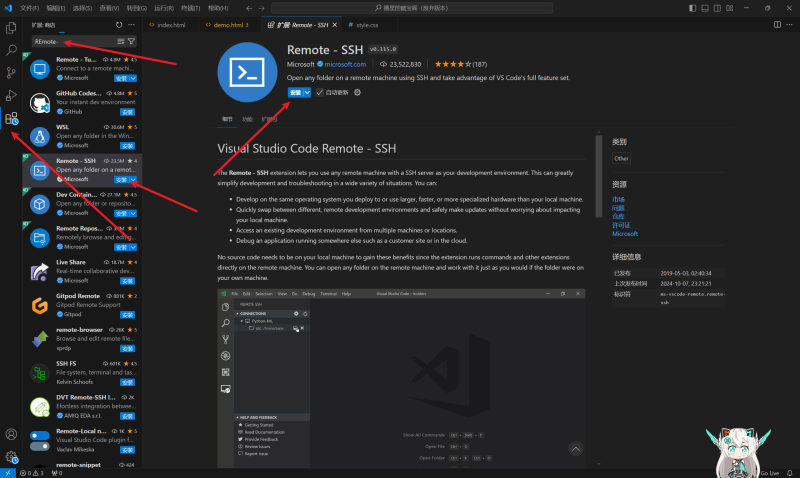Expand the install dropdown arrow beside Remote - SSH header

[x=307, y=93]
